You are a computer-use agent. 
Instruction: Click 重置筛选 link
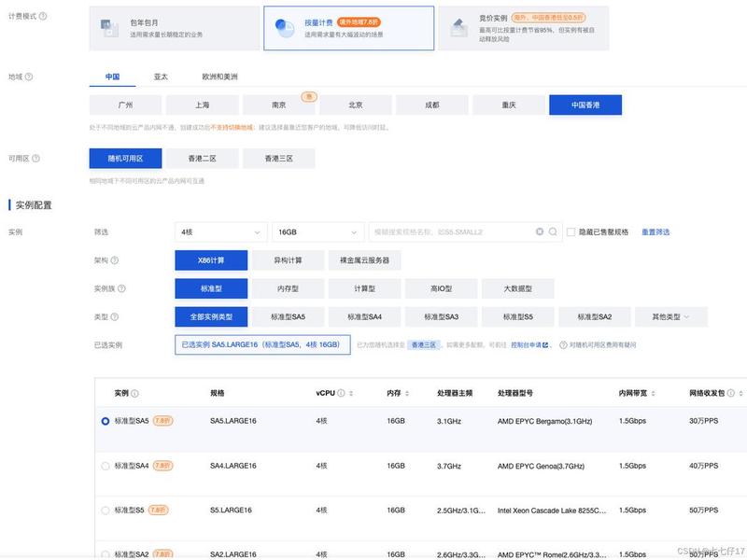pos(655,231)
